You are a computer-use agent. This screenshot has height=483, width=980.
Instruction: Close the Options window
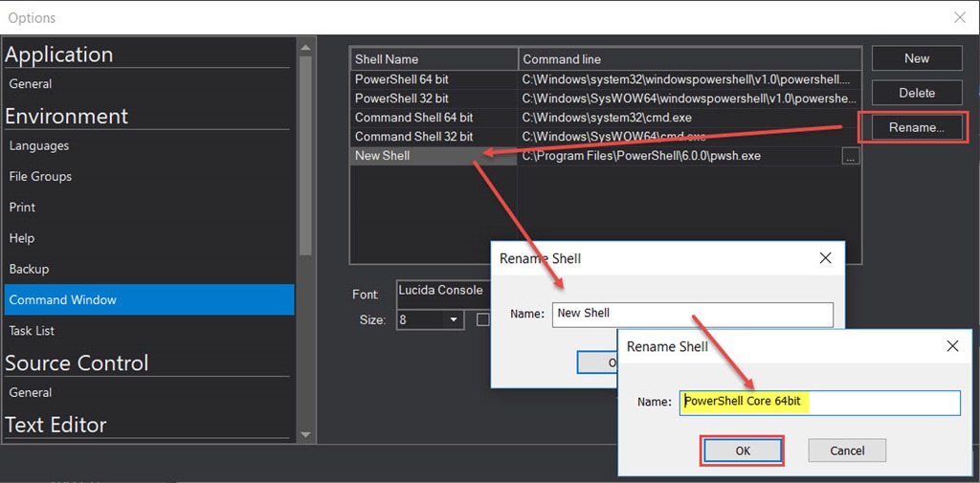[x=960, y=17]
